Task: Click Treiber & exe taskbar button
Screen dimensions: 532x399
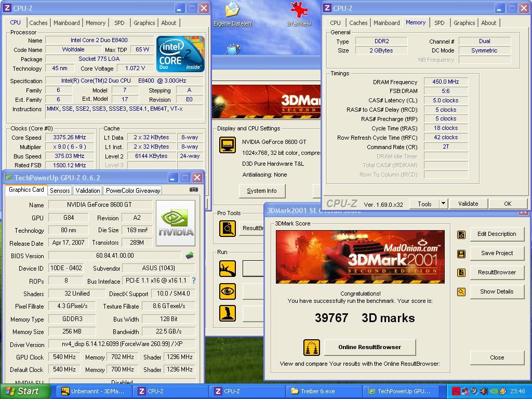Action: pos(324,391)
